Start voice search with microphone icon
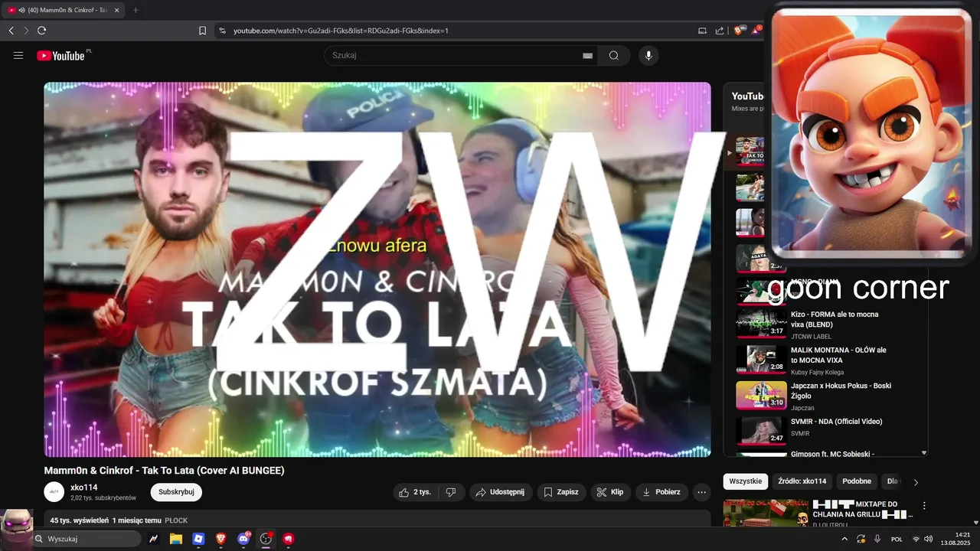Screen dimensions: 980x551 [x=648, y=55]
